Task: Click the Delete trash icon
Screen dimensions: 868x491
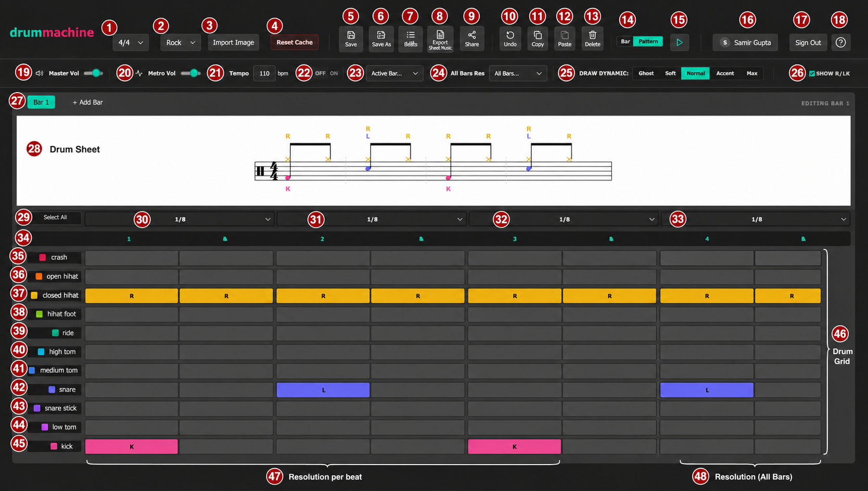Action: point(592,35)
